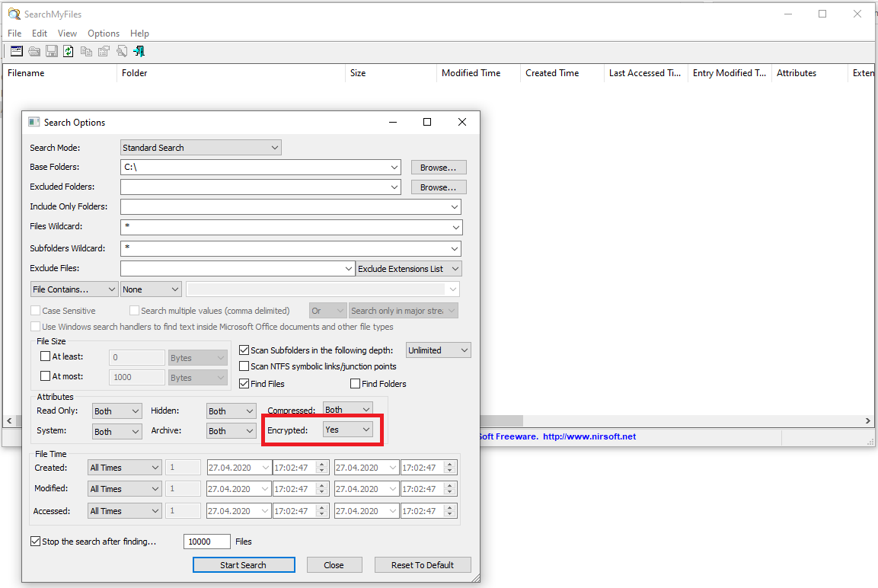Screen dimensions: 878x588
Task: Check the Find Folders option
Action: [x=355, y=384]
